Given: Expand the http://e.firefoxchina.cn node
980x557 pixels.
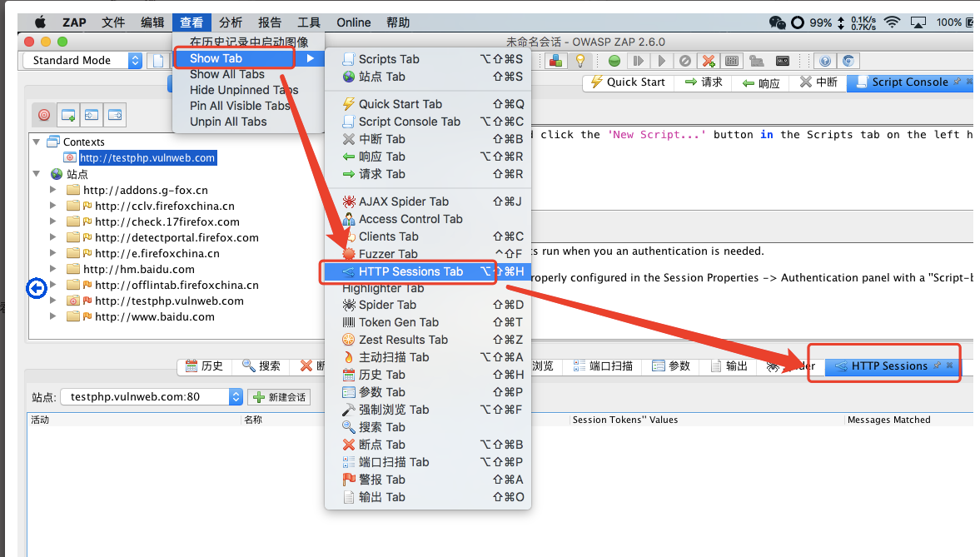Looking at the screenshot, I should tap(53, 253).
